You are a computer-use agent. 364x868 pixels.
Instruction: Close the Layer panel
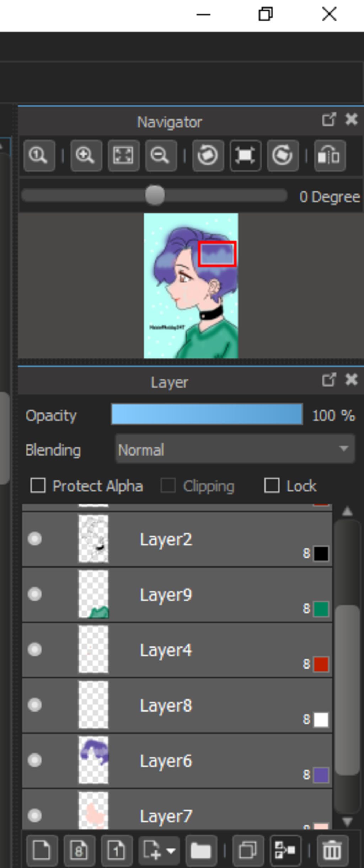click(x=352, y=380)
